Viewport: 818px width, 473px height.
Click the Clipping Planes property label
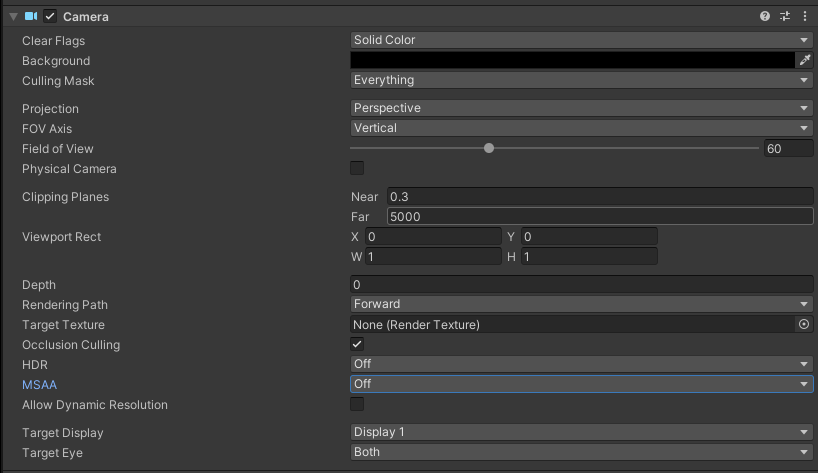(x=65, y=197)
